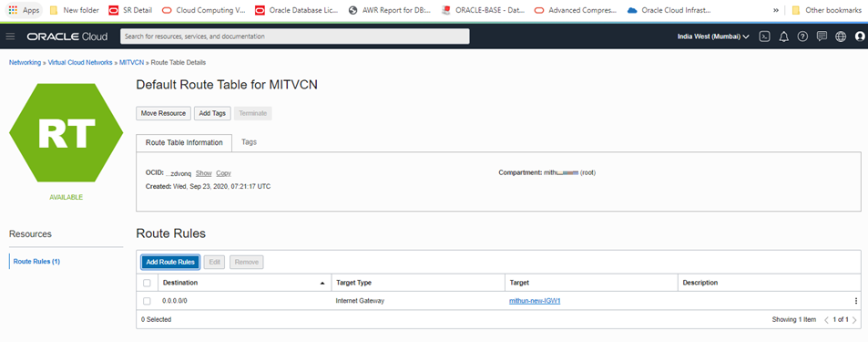Go to the previous page arrow

point(827,320)
